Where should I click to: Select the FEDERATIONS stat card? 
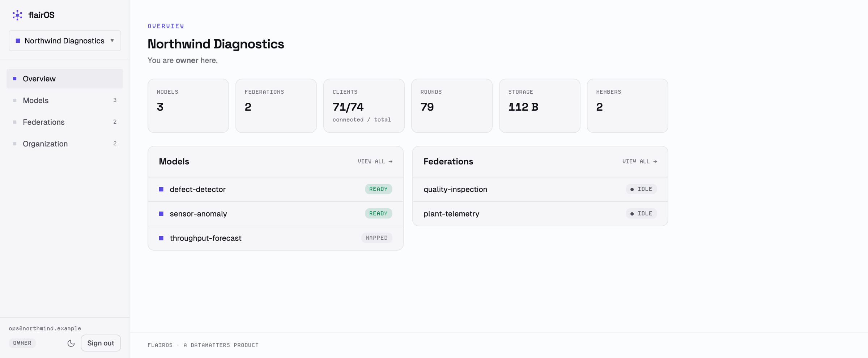276,106
